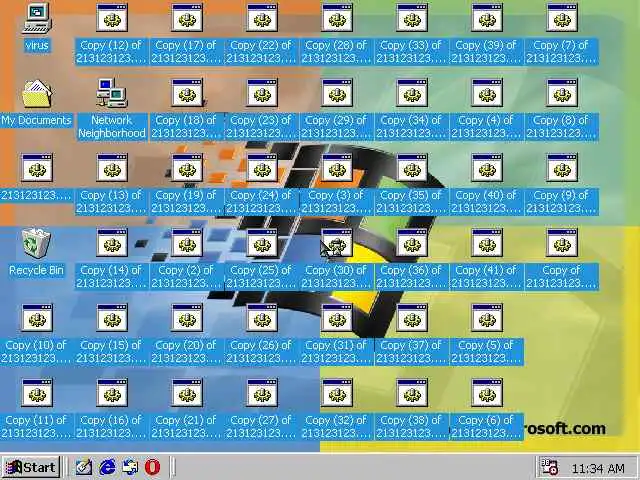Select the virus desktop icon
640x480 pixels.
37,18
